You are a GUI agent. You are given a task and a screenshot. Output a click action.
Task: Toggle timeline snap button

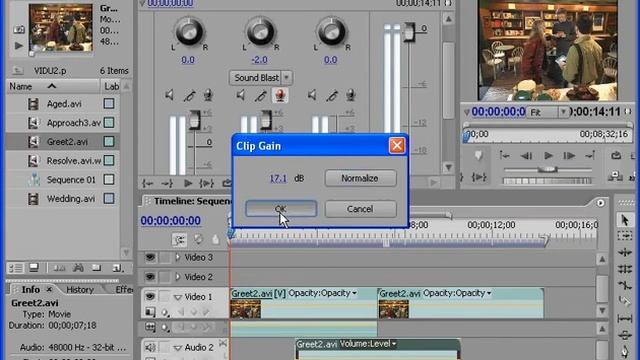click(x=179, y=240)
